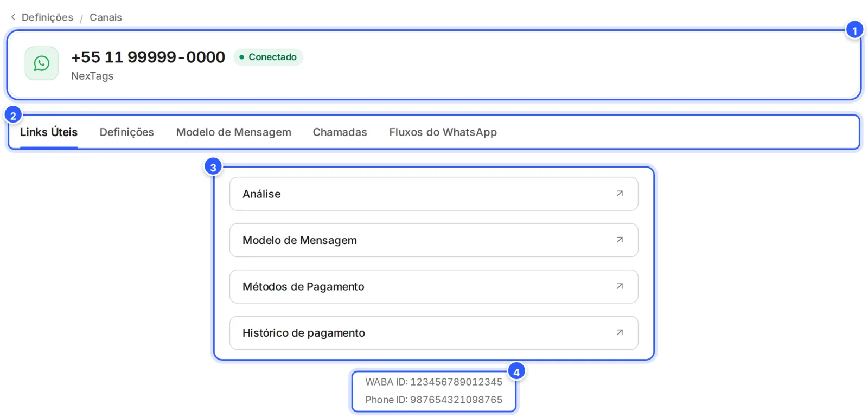Open the Análise link card
This screenshot has width=868, height=417.
coord(434,194)
